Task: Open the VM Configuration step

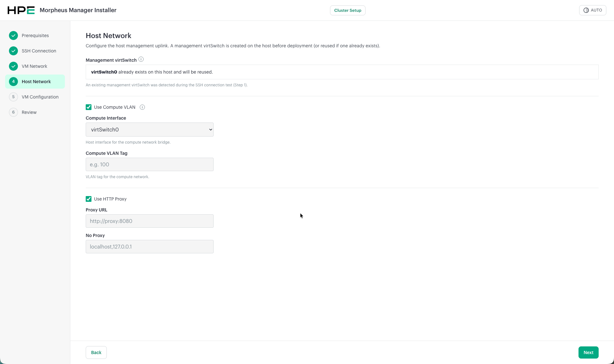Action: [35, 97]
